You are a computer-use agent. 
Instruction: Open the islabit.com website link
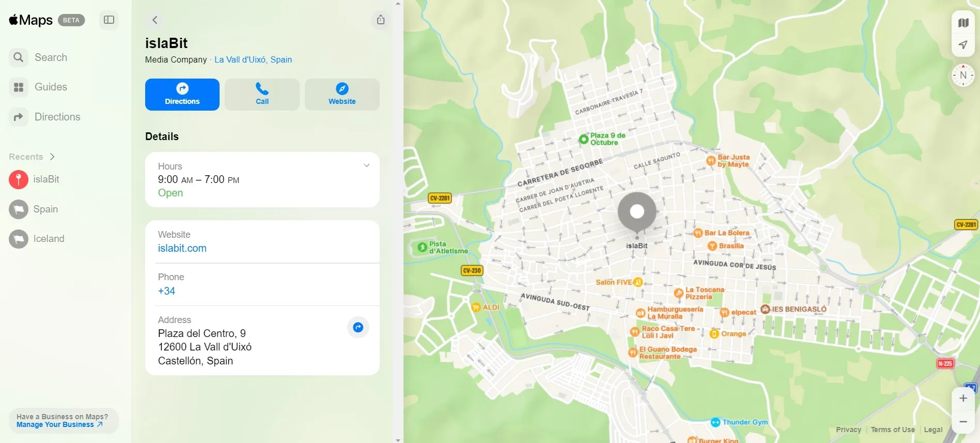182,248
